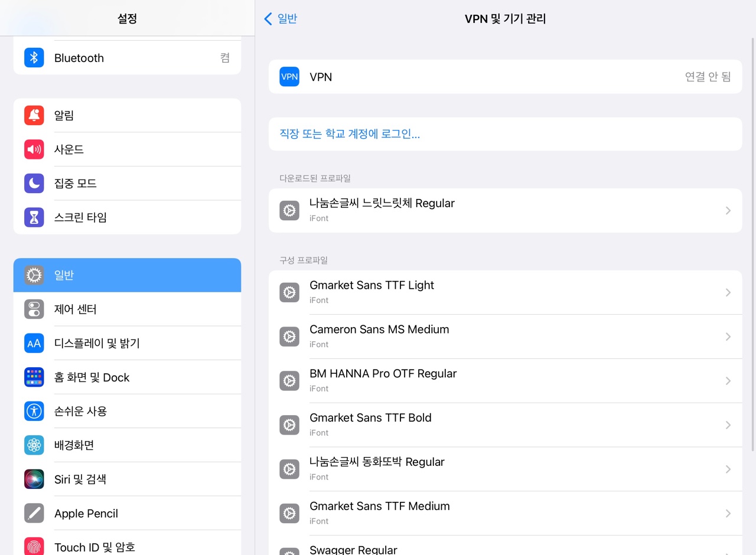
Task: Tap the 홈 화면 및 Dock grid icon
Action: [x=34, y=377]
